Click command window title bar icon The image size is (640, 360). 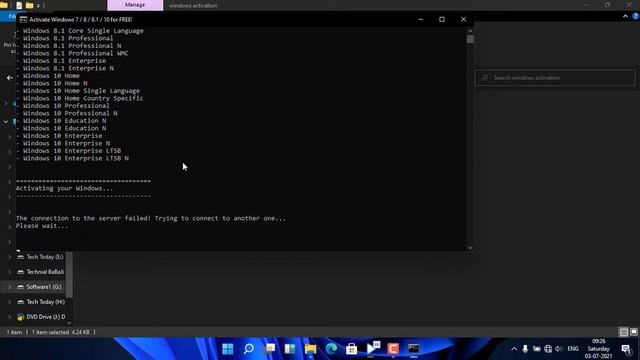23,19
